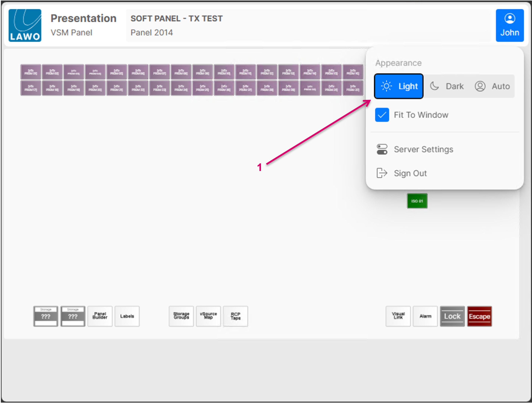The image size is (532, 403).
Task: Uncheck the Fit To Window checkbox
Action: (382, 115)
